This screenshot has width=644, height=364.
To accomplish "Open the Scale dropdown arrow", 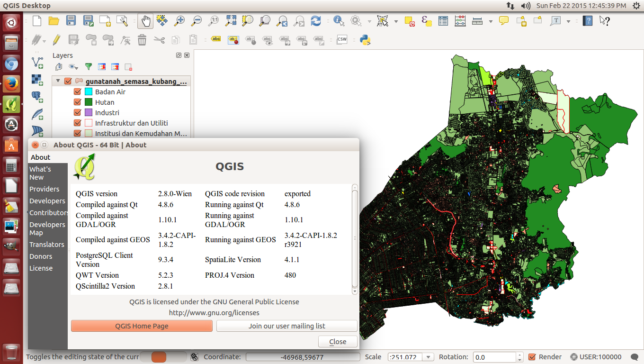I will (428, 357).
